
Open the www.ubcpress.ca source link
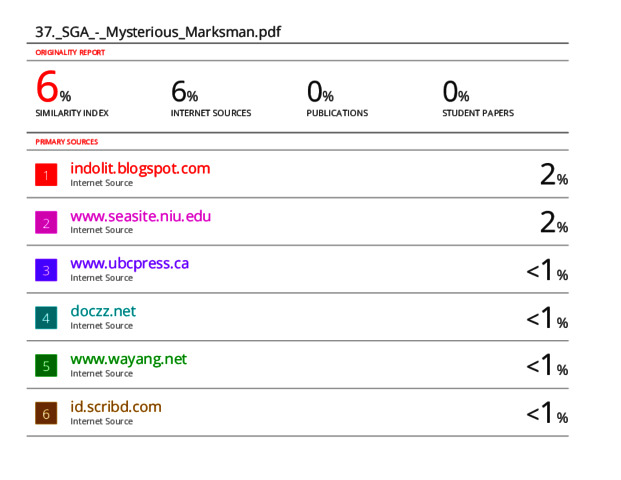(129, 264)
